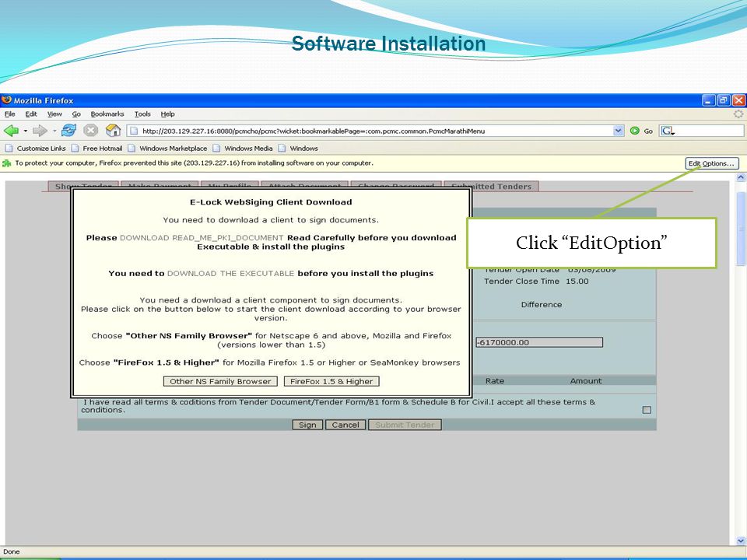Viewport: 747px width, 560px height.
Task: Click the scrollbar down arrow
Action: click(741, 541)
